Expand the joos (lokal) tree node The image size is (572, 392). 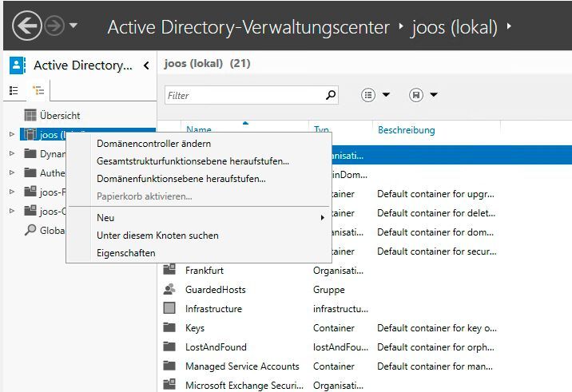pyautogui.click(x=12, y=135)
